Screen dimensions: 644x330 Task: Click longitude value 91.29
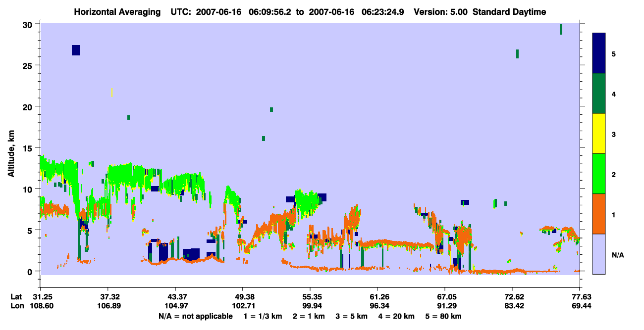coord(445,306)
